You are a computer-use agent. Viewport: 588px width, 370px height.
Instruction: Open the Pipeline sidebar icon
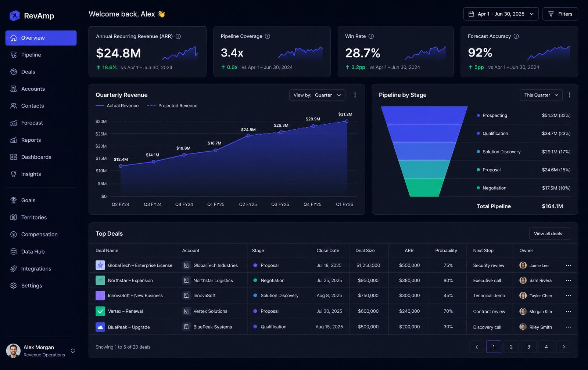pyautogui.click(x=14, y=55)
